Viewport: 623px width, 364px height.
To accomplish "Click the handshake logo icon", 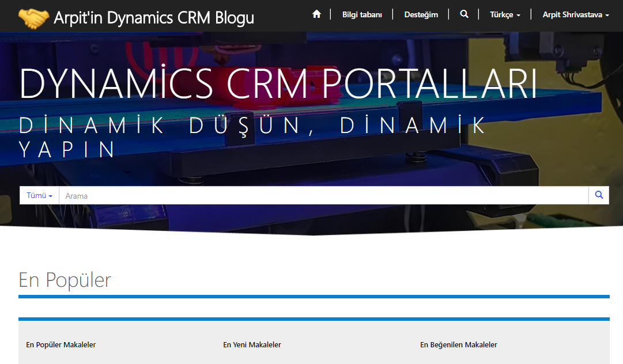I will pyautogui.click(x=34, y=18).
